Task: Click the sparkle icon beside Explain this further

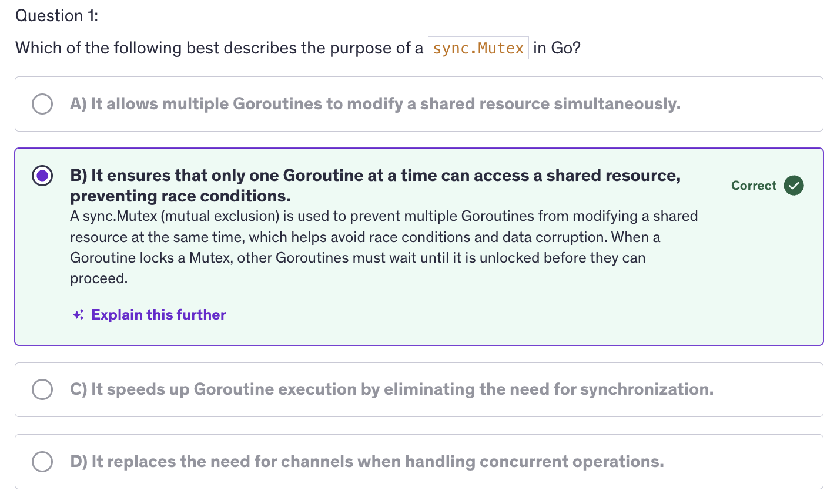Action: coord(79,315)
